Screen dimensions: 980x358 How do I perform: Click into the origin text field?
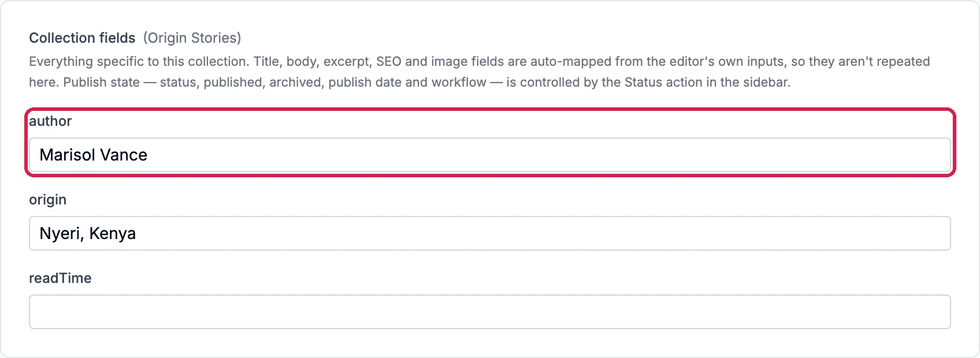[489, 233]
